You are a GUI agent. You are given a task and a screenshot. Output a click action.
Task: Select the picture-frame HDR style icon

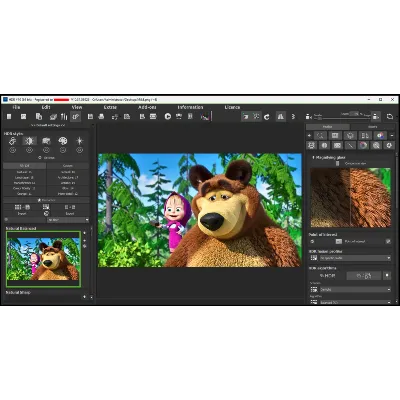coord(46,141)
